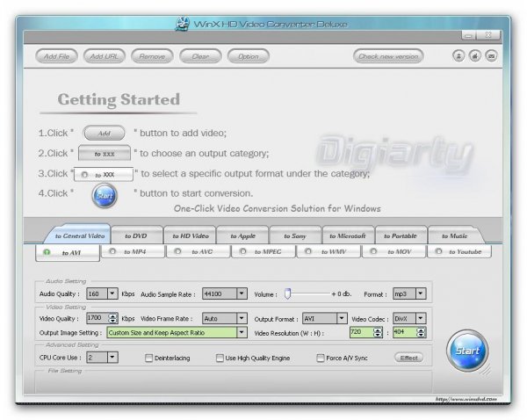Select the to MP4 format radio button
Image resolution: width=527 pixels, height=420 pixels.
click(x=112, y=251)
